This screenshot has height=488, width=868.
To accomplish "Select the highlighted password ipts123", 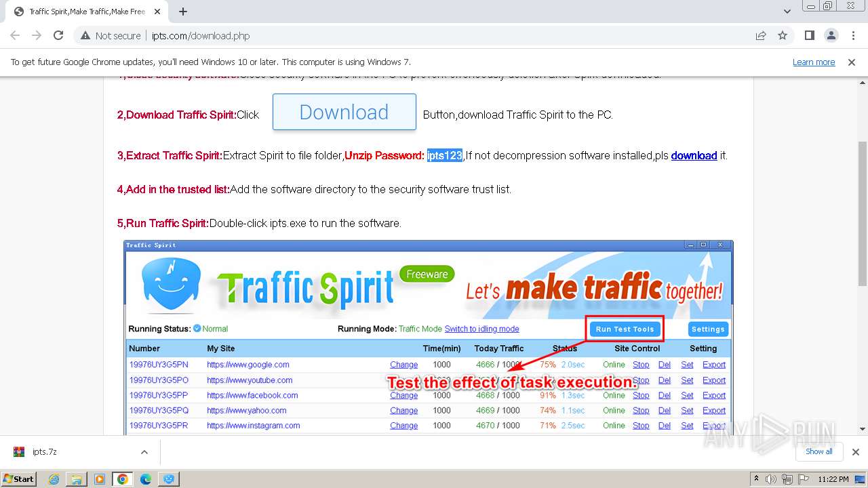I will [x=444, y=155].
